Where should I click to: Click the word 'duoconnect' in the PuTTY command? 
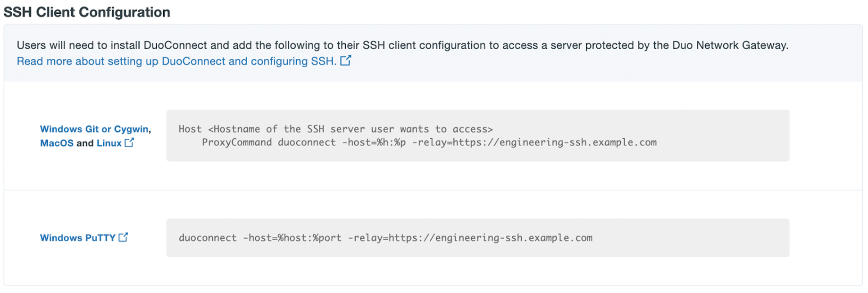pyautogui.click(x=208, y=238)
